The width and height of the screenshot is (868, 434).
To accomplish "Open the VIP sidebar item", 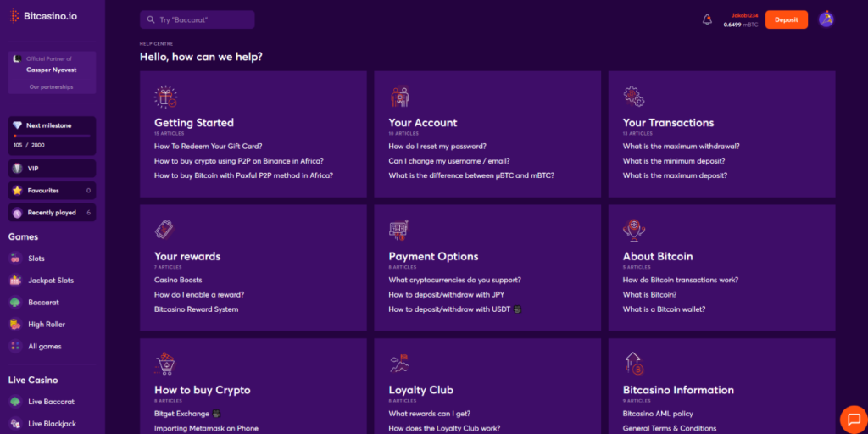I will [x=34, y=169].
